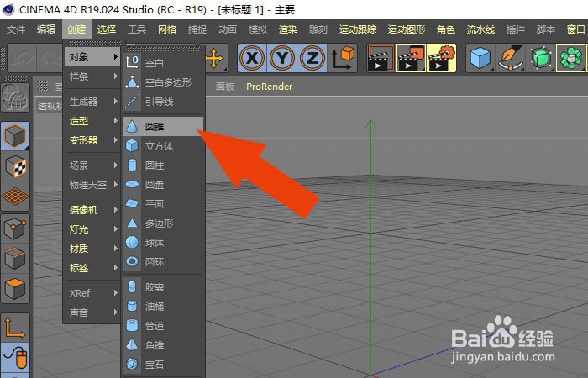The width and height of the screenshot is (588, 378).
Task: Open the 渲染 menu
Action: (x=288, y=29)
